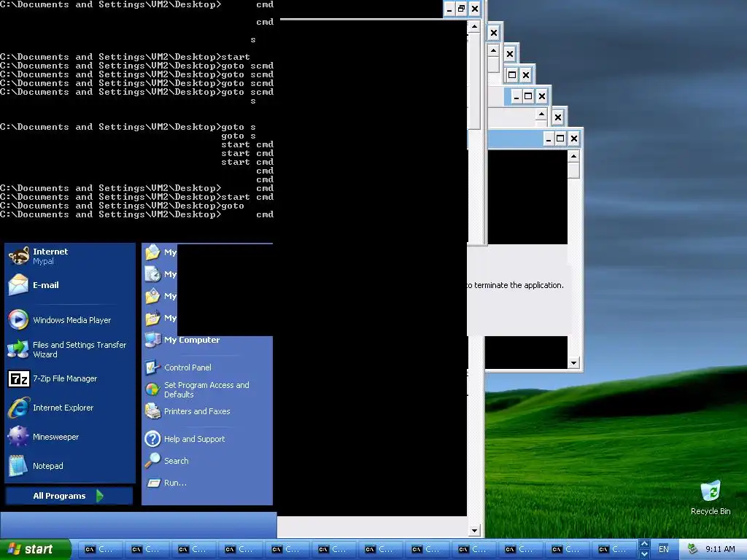The height and width of the screenshot is (560, 747).
Task: Open the Run... dialog
Action: click(x=207, y=483)
